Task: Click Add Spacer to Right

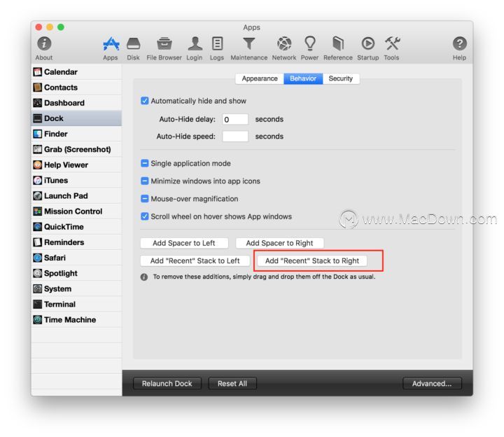Action: pos(279,243)
